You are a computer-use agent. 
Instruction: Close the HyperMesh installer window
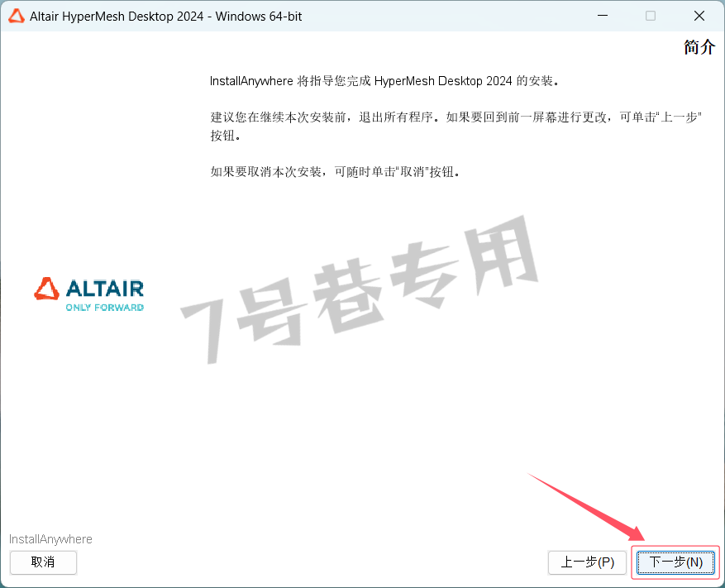point(699,17)
